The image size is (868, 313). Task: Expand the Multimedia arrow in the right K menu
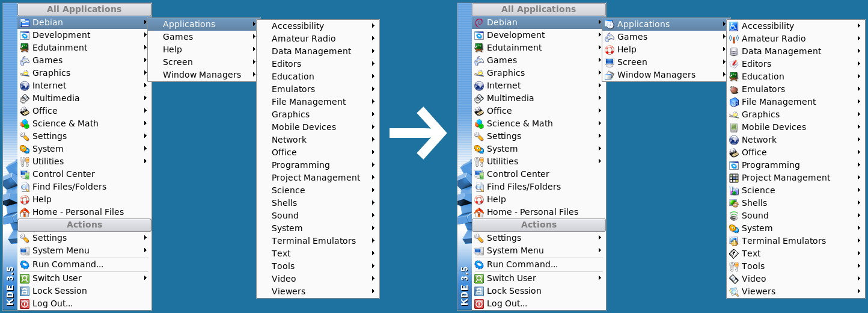coord(600,98)
